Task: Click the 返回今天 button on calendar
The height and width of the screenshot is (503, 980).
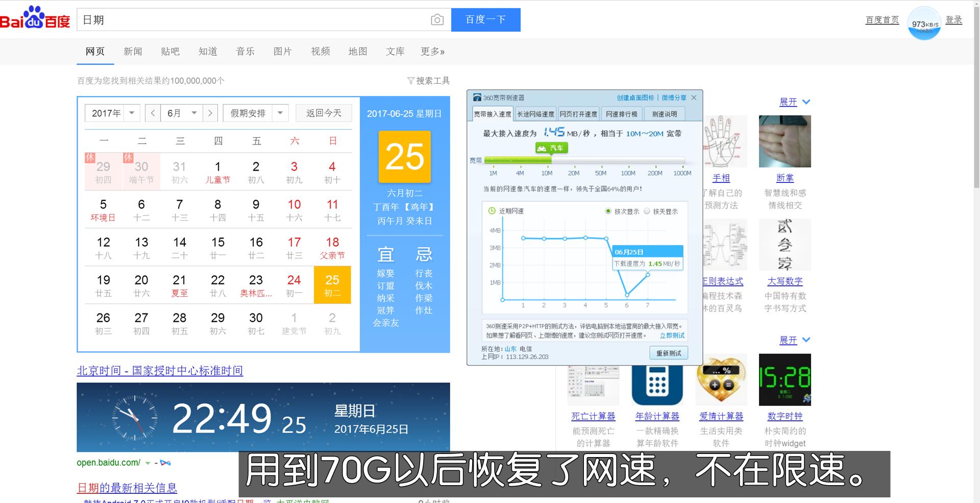Action: coord(324,113)
